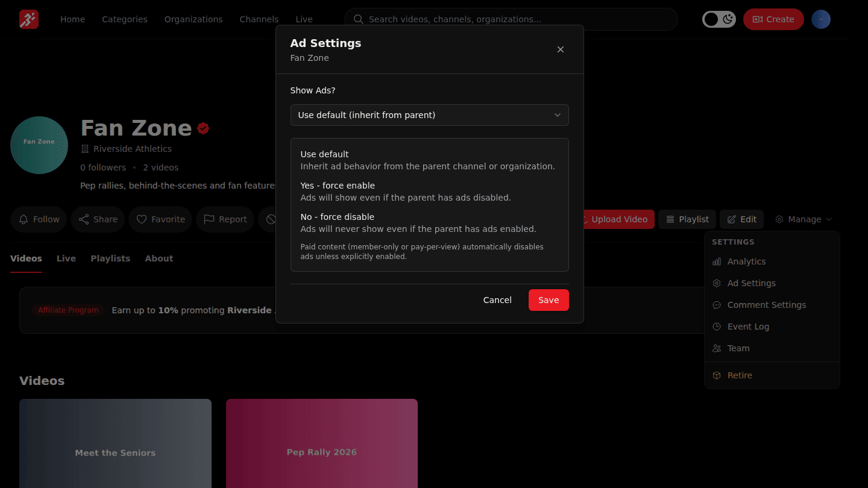Click the Affiliate Program badge
868x488 pixels.
pyautogui.click(x=68, y=310)
